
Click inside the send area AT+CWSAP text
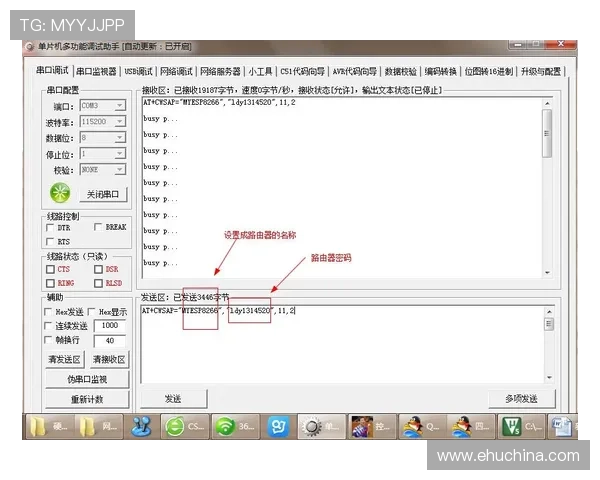218,311
